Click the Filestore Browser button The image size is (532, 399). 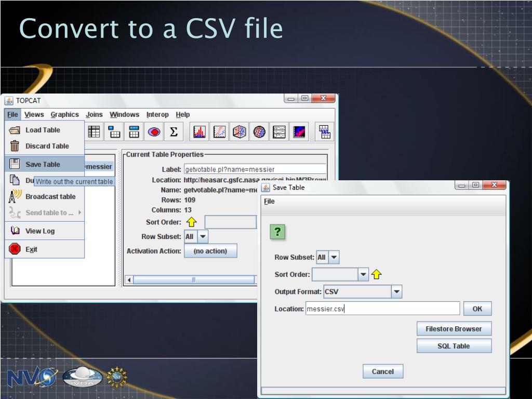click(454, 329)
